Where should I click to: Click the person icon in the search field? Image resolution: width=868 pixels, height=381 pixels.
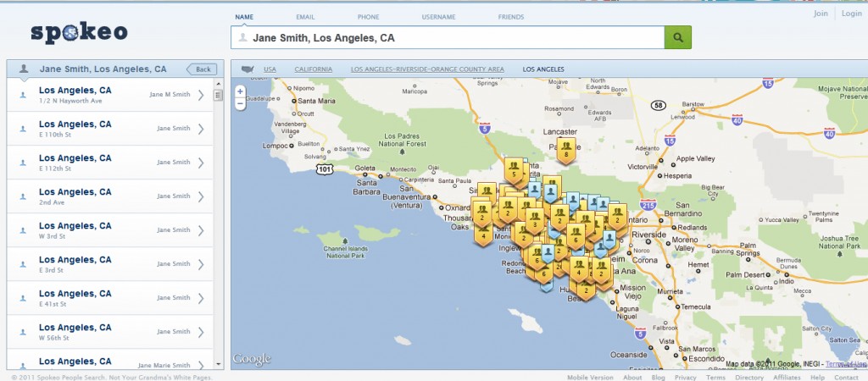242,37
